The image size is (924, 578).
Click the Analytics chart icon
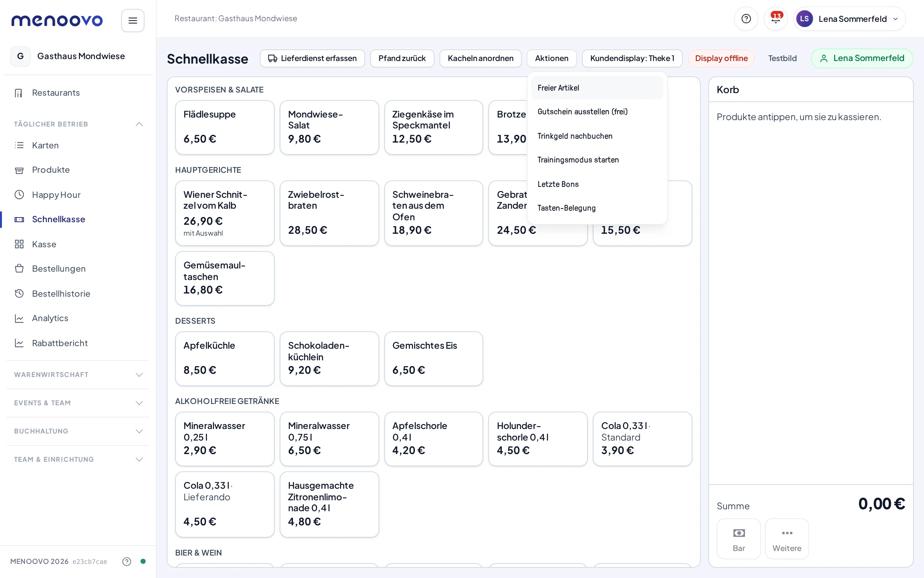[x=19, y=319]
